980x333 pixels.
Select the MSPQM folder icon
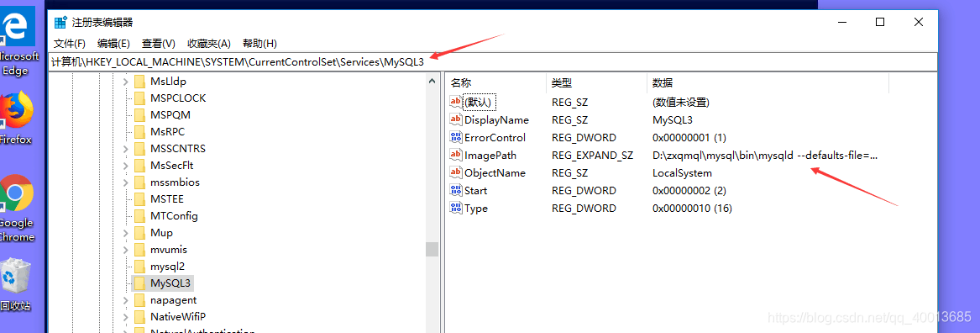pos(139,115)
